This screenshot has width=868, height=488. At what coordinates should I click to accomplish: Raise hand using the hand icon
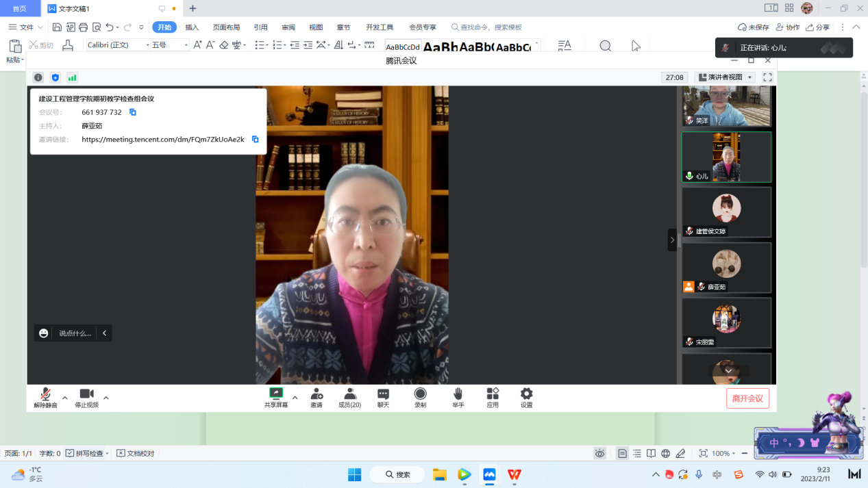pyautogui.click(x=458, y=394)
